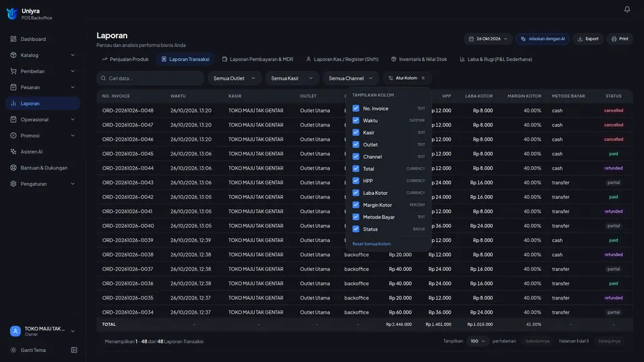Open the 26 Okt 2026 date dropdown
This screenshot has height=362, width=644.
tap(488, 39)
